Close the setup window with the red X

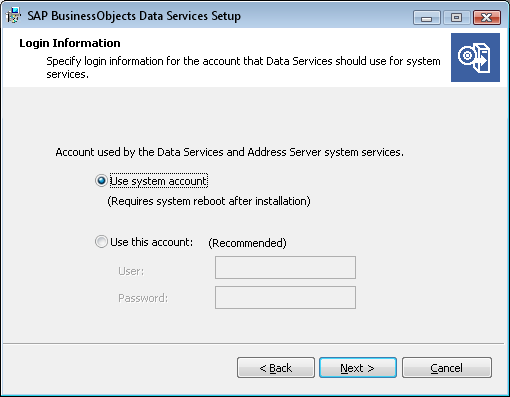487,18
